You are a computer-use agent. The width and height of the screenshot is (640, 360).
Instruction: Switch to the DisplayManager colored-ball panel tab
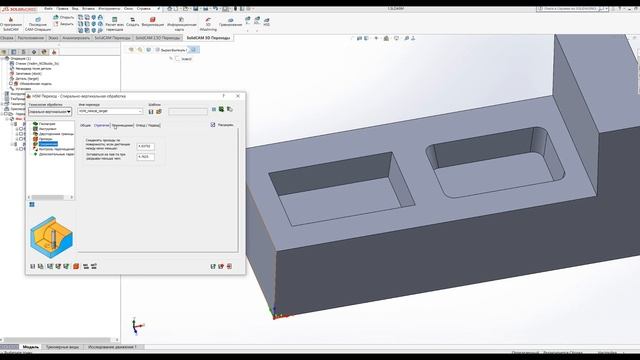(44, 52)
